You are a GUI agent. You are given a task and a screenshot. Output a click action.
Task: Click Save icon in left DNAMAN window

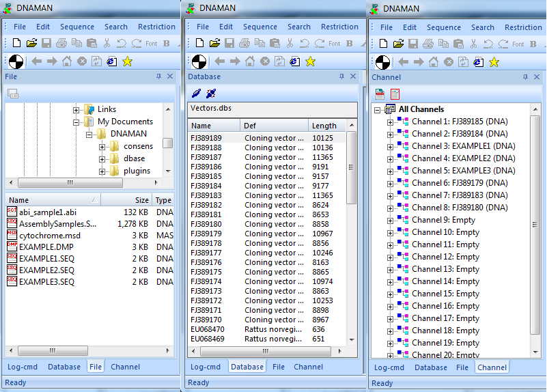point(46,43)
